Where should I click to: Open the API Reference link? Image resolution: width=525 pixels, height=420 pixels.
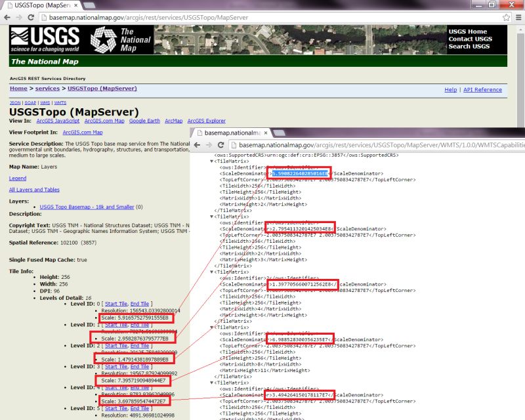click(482, 89)
